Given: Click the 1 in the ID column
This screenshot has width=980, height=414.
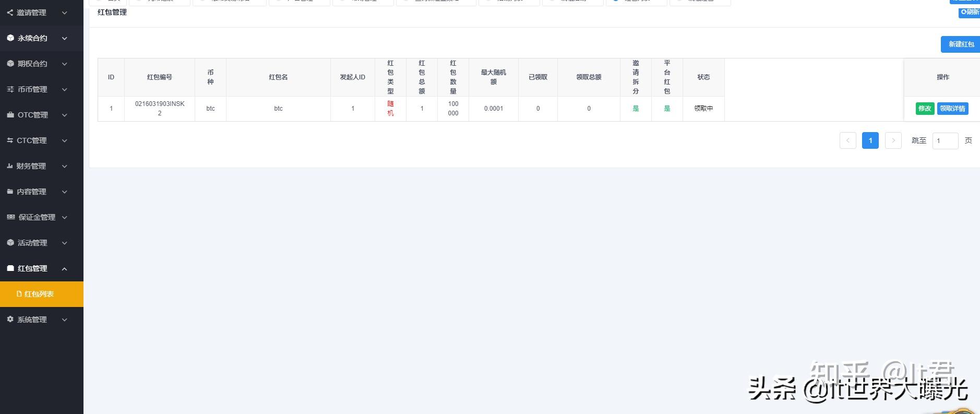Looking at the screenshot, I should point(111,109).
